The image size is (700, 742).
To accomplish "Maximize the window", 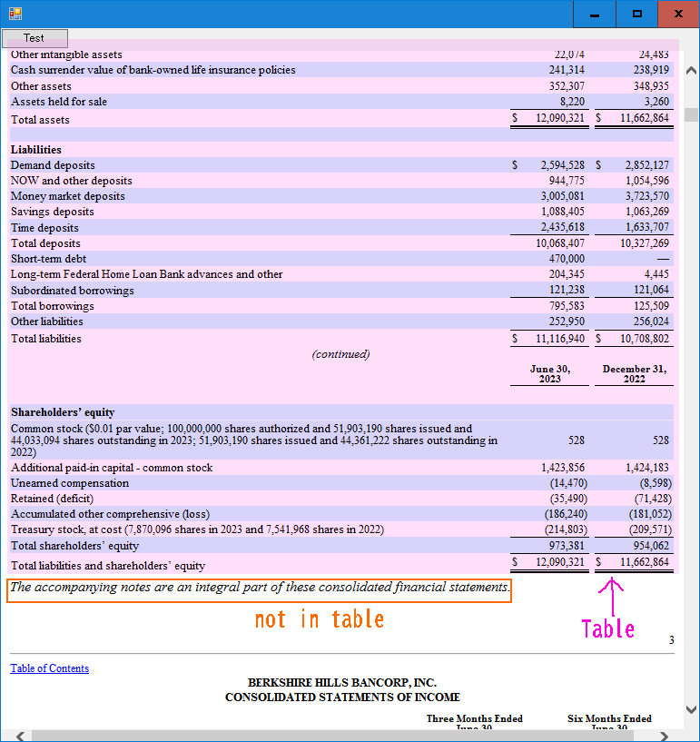I will tap(636, 14).
